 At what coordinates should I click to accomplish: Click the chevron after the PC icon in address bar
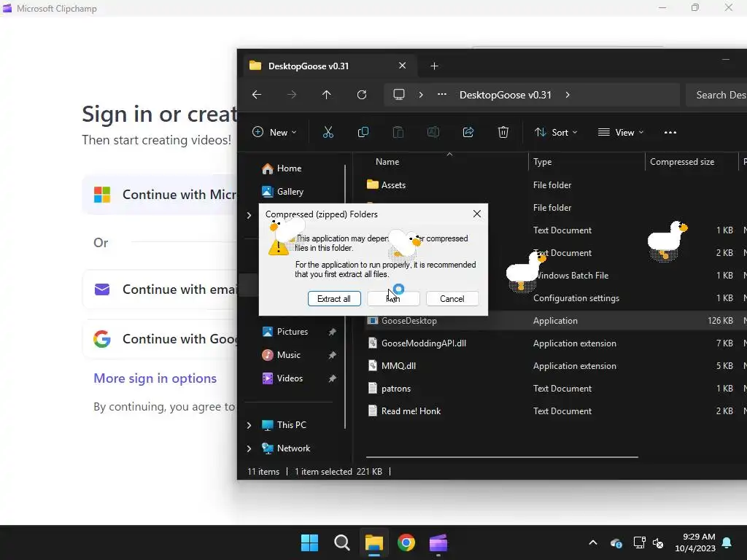pos(421,95)
